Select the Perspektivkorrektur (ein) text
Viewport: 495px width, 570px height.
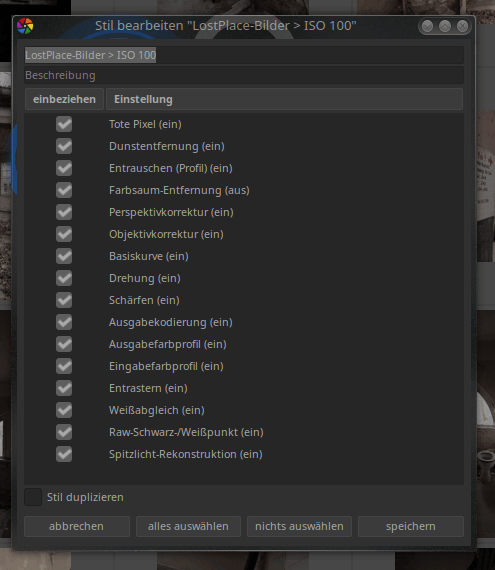[171, 212]
